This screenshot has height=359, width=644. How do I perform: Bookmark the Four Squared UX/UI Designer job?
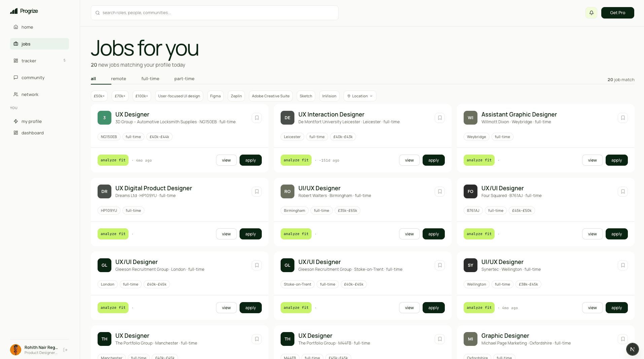(623, 192)
